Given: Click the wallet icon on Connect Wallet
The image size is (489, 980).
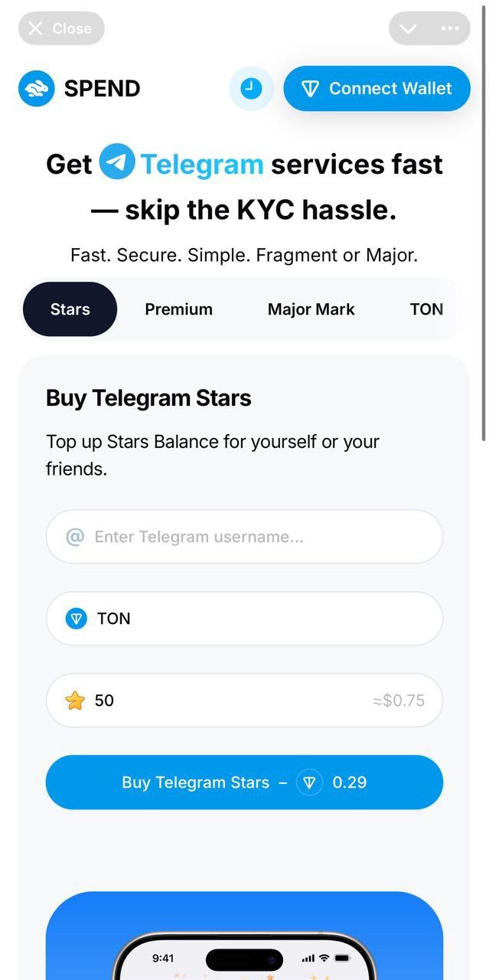Looking at the screenshot, I should click(x=311, y=88).
